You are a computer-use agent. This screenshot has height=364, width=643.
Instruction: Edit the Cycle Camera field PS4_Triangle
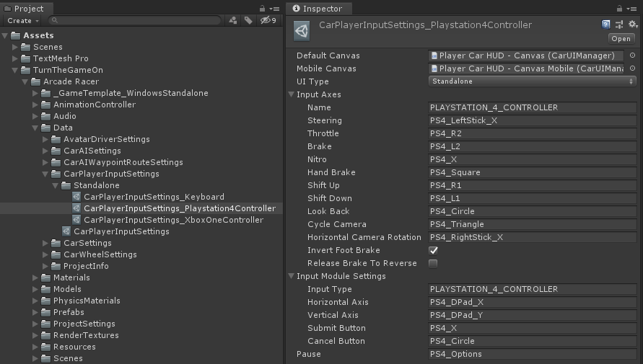(x=533, y=224)
